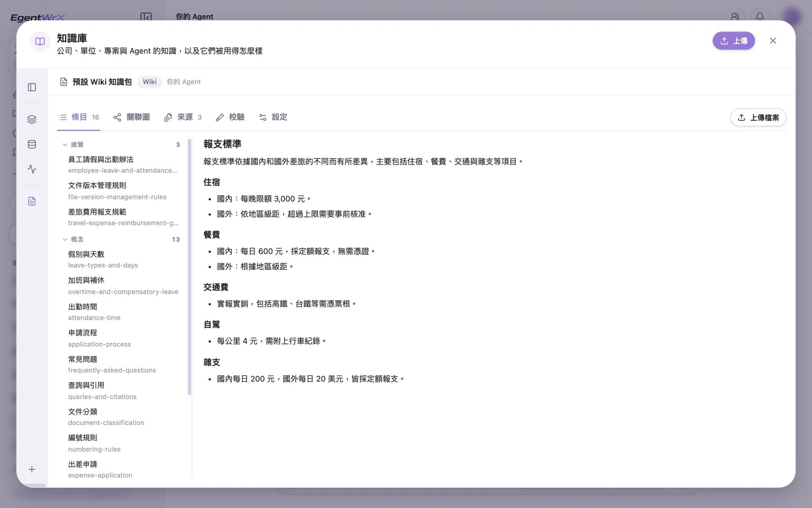Click the 交通費 section heading

pyautogui.click(x=216, y=287)
